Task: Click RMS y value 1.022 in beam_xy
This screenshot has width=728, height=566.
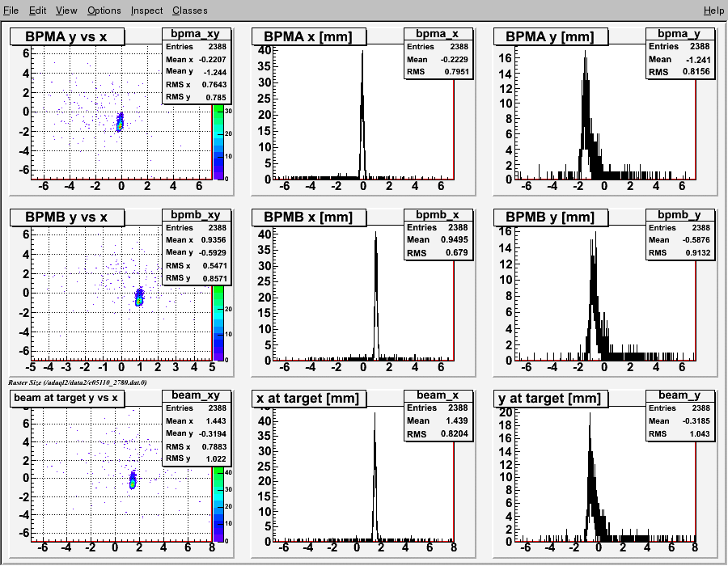Action: tap(216, 458)
